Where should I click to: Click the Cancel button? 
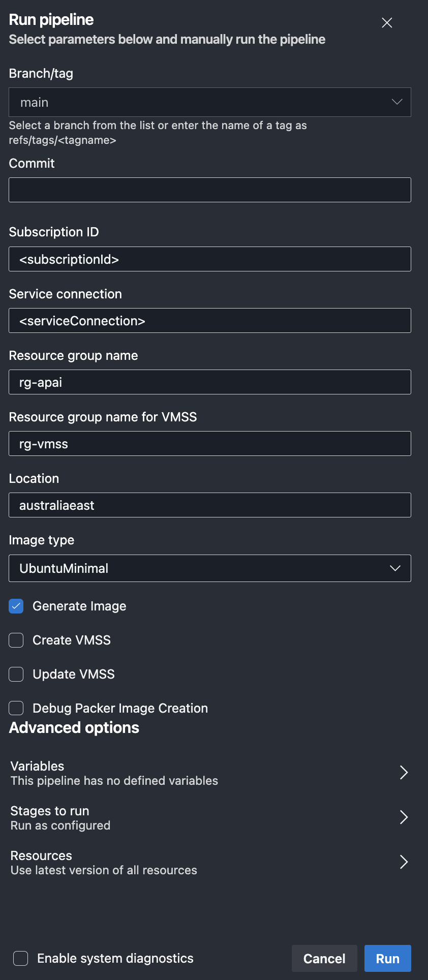point(324,958)
